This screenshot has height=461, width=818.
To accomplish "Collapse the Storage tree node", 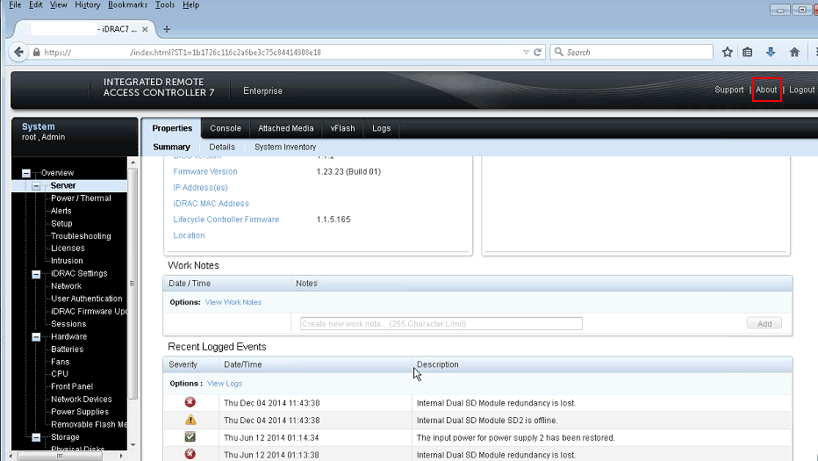I will coord(36,438).
